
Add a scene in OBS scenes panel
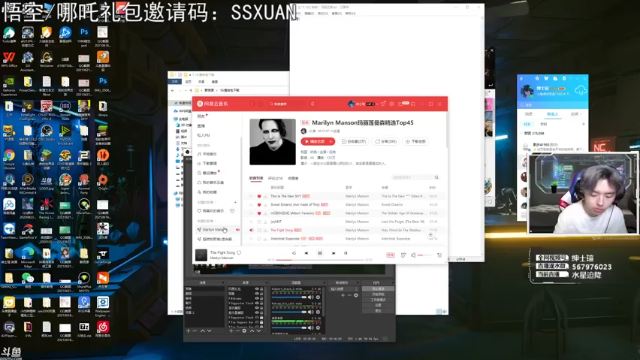[x=188, y=331]
